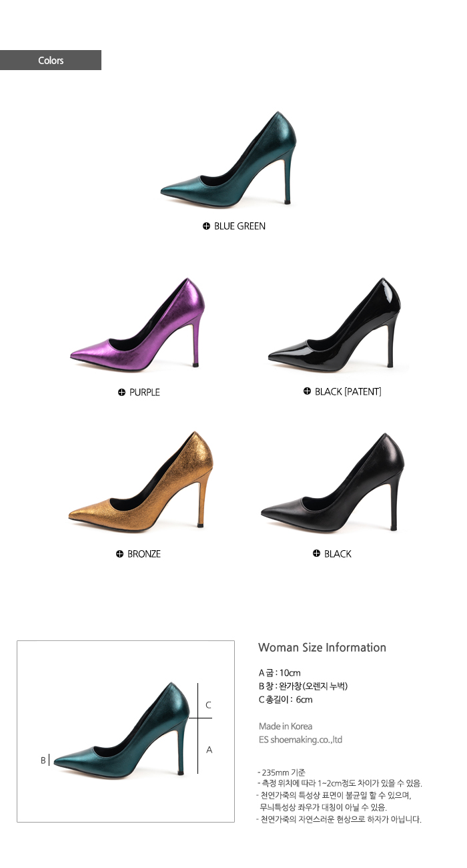Click the PURPLE color label
This screenshot has width=467, height=868.
click(145, 393)
